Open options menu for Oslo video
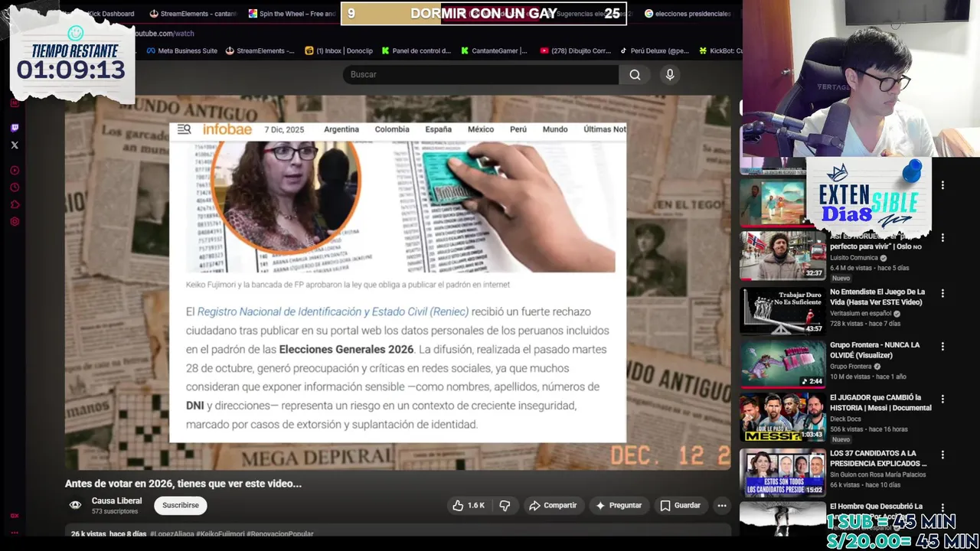This screenshot has width=980, height=551. (942, 238)
